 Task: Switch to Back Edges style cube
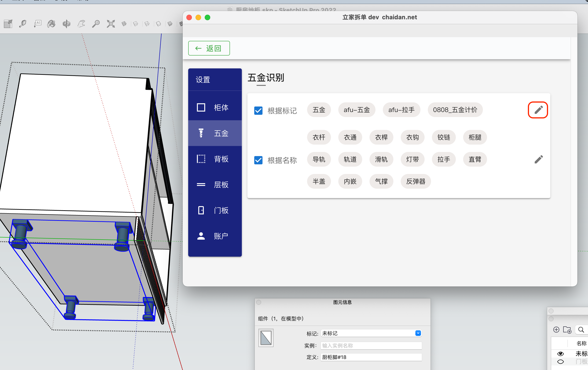135,24
